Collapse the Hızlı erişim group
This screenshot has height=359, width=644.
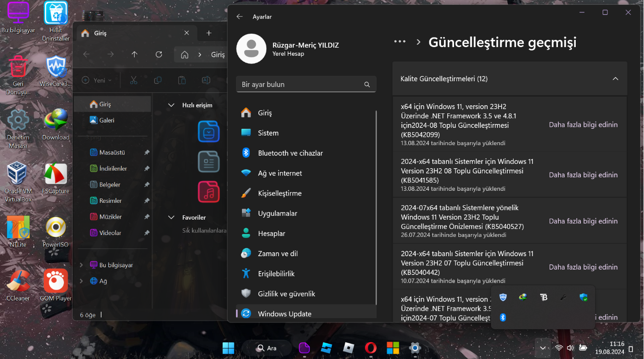point(171,105)
